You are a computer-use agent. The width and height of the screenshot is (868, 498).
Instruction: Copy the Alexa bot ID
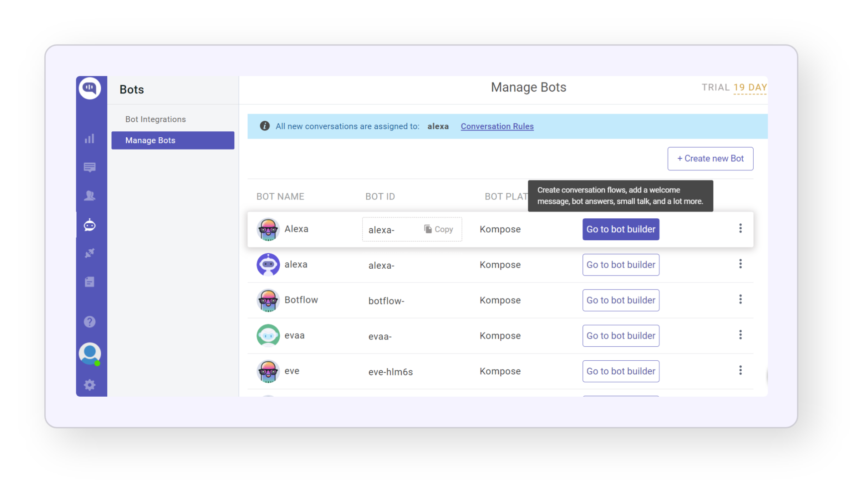439,229
